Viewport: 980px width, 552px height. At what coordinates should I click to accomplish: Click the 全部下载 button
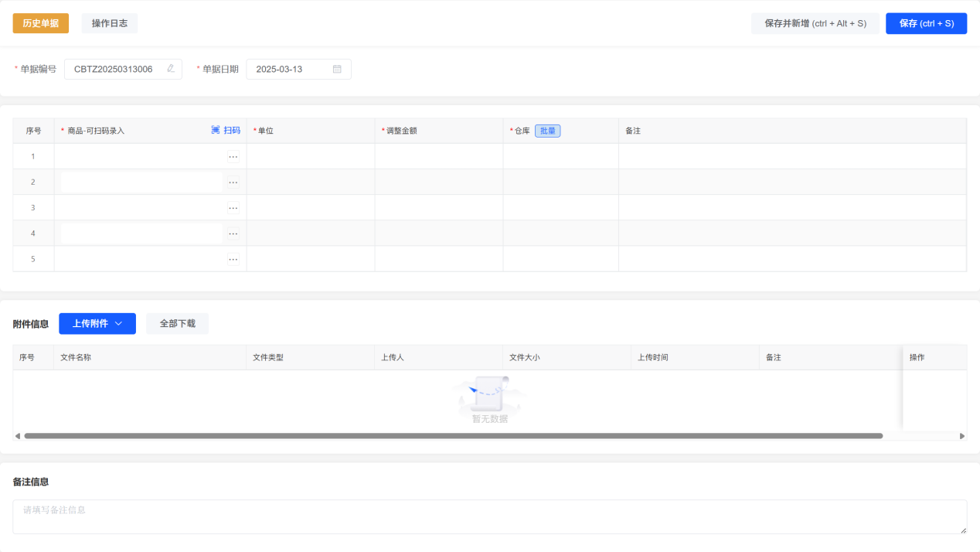coord(177,324)
